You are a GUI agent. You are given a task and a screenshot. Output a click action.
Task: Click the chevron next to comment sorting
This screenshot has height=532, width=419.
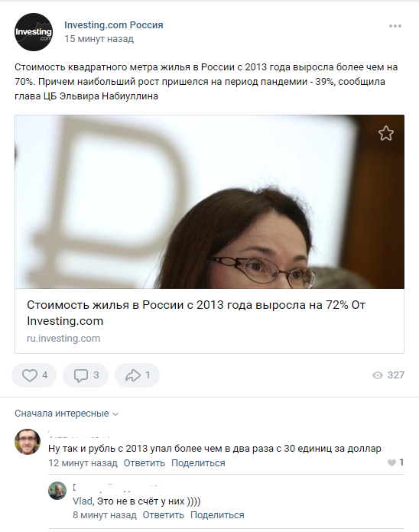[x=115, y=414]
